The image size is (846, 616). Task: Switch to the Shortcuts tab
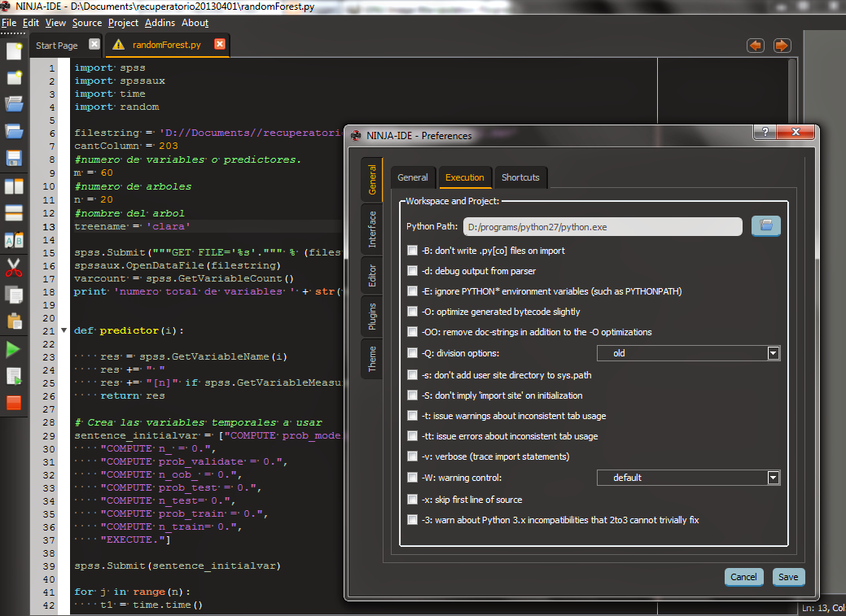520,177
